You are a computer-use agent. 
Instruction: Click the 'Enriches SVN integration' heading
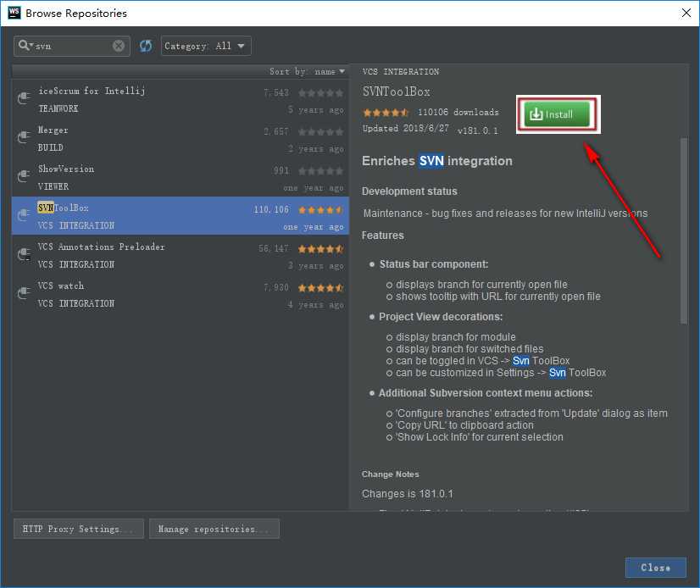point(437,161)
